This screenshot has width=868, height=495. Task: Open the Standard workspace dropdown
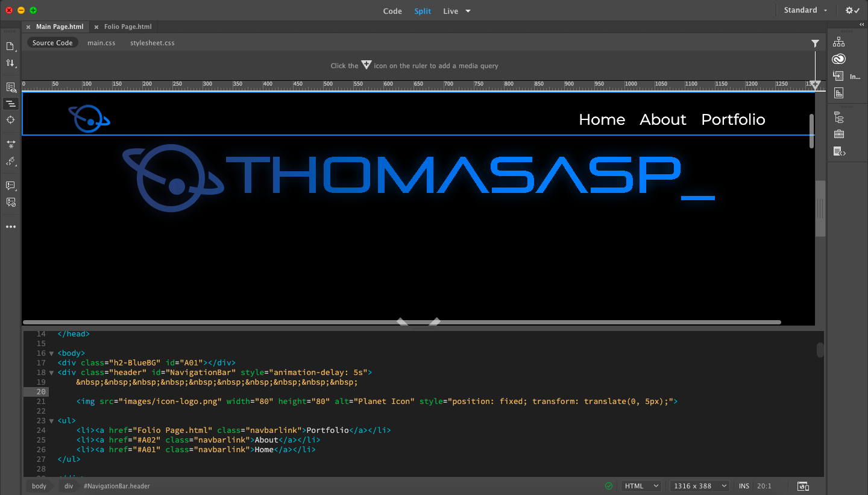point(805,10)
